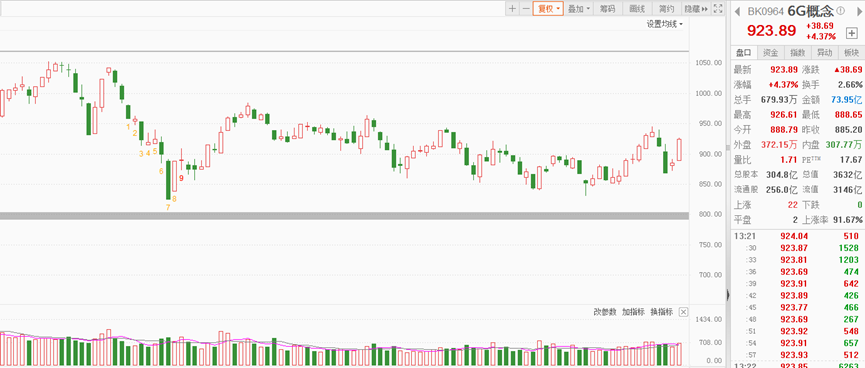Viewport: 865px width, 368px height.
Task: Toggle the 筹码 chip distribution view
Action: point(607,8)
